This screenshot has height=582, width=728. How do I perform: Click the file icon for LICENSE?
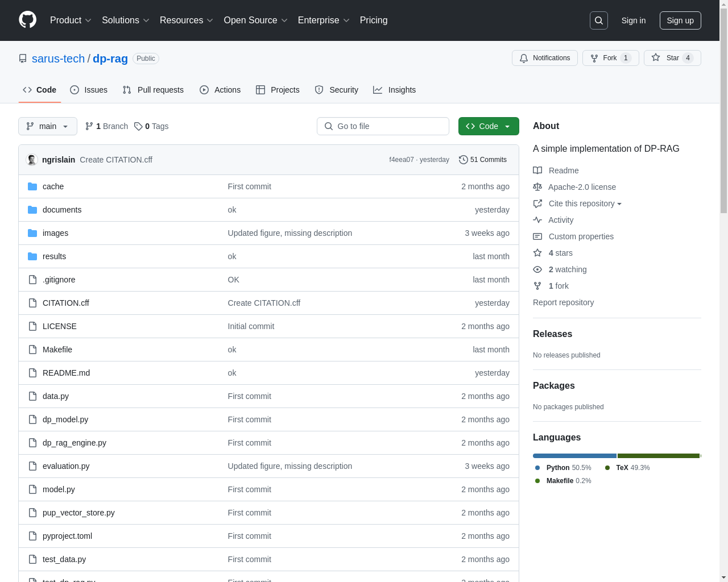pos(32,326)
